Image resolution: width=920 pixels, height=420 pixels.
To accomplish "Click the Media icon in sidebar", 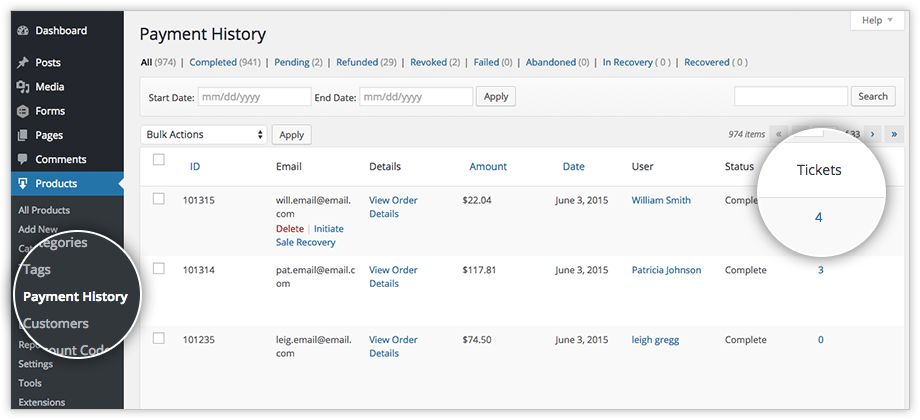I will coord(23,87).
